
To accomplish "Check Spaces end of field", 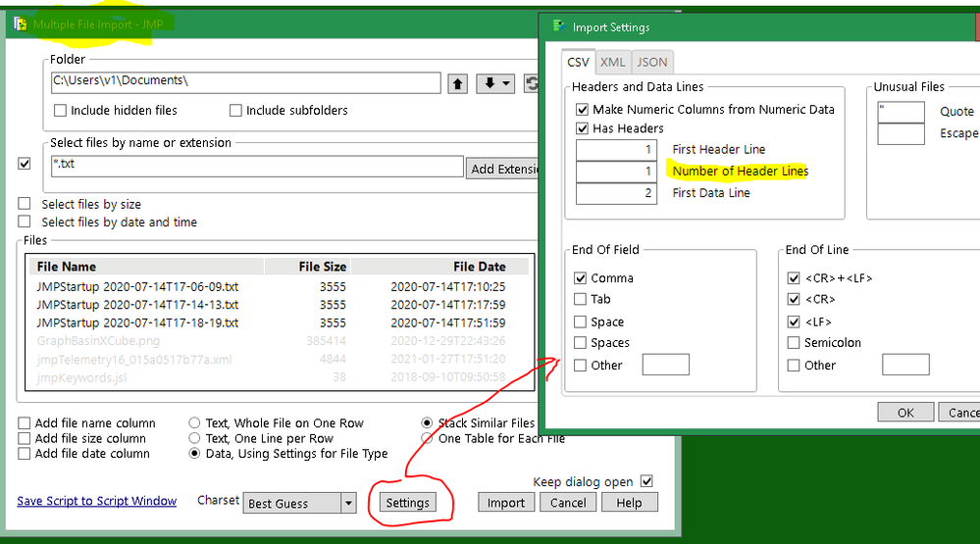I will (580, 343).
